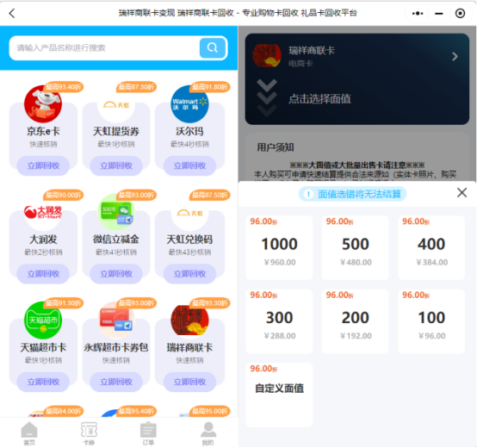Click 立即回收 under 微信立减金
The height and width of the screenshot is (448, 477).
(x=116, y=274)
